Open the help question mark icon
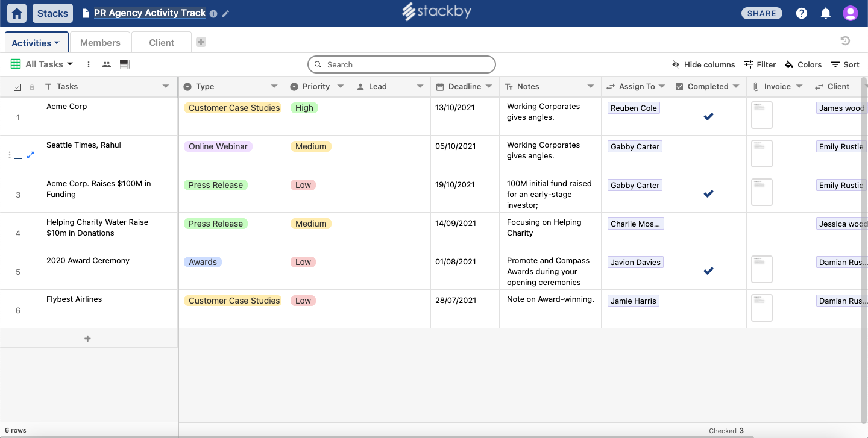868x438 pixels. 802,13
